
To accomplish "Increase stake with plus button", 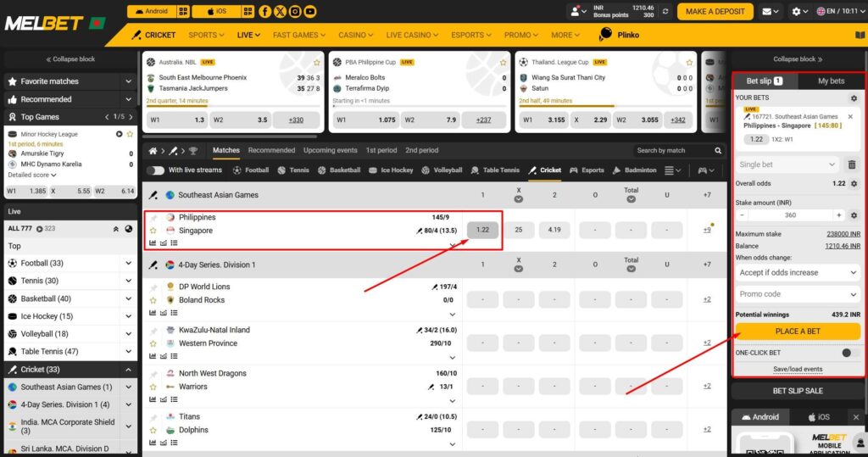I will click(838, 215).
